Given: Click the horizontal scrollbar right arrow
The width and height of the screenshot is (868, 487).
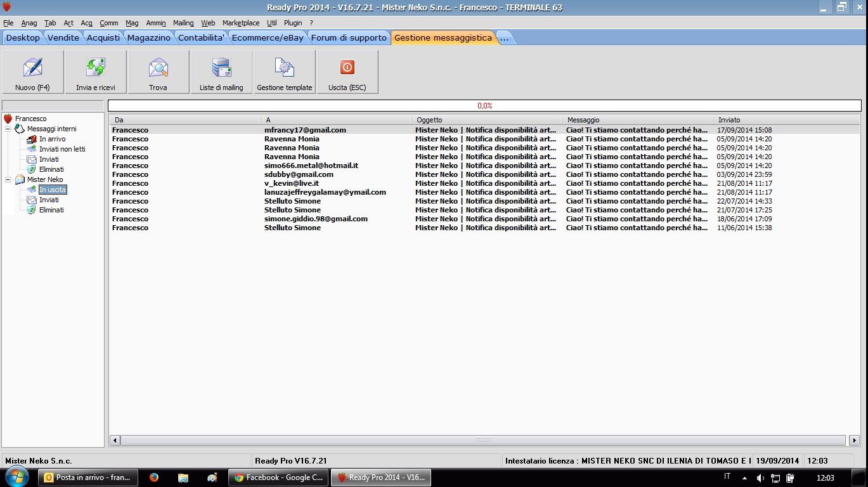Looking at the screenshot, I should coord(855,440).
